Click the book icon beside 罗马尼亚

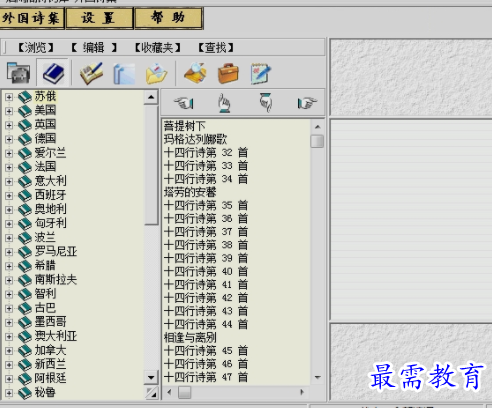25,252
